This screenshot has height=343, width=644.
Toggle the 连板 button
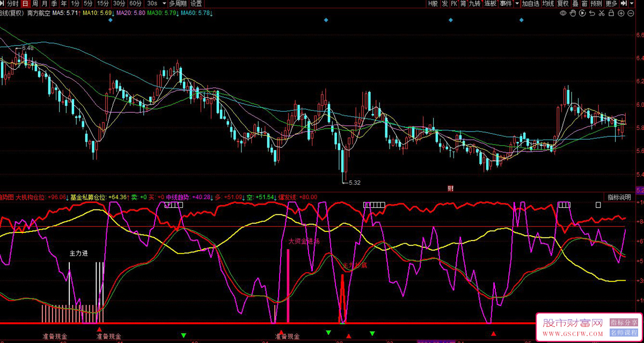[491, 3]
